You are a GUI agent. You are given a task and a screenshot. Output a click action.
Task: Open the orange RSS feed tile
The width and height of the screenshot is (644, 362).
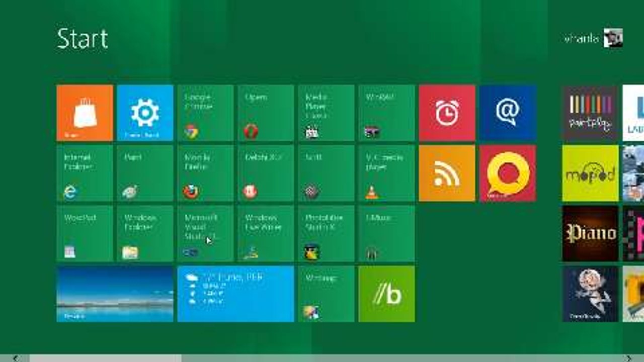coord(447,173)
